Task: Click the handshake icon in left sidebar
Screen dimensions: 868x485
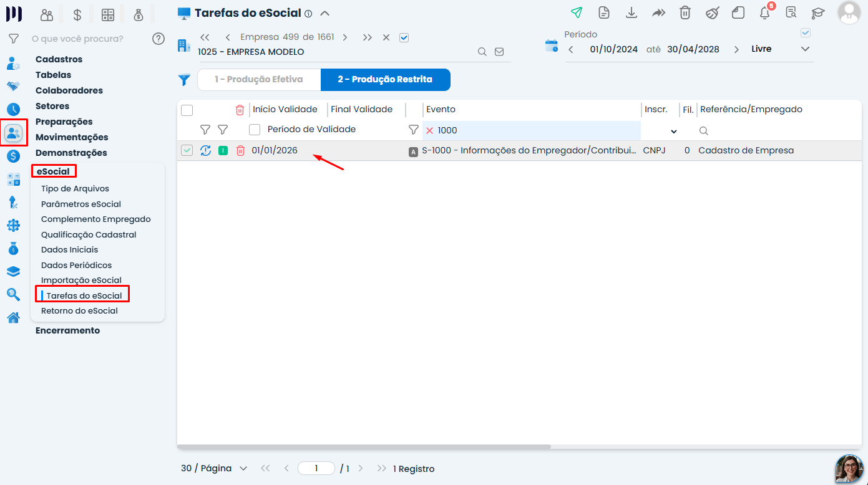Action: point(13,86)
